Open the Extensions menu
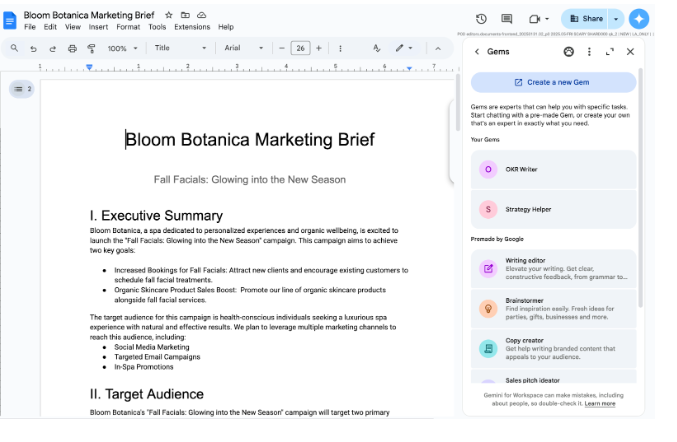This screenshot has height=442, width=677. [192, 27]
